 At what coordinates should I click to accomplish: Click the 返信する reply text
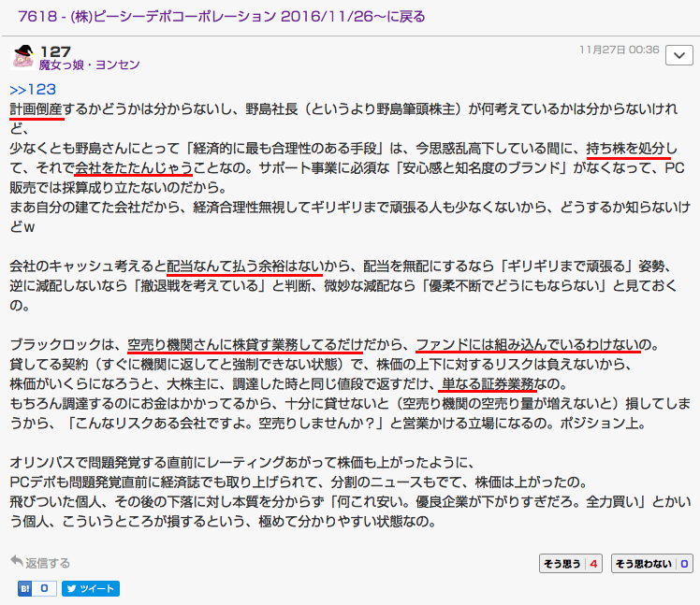click(x=48, y=563)
